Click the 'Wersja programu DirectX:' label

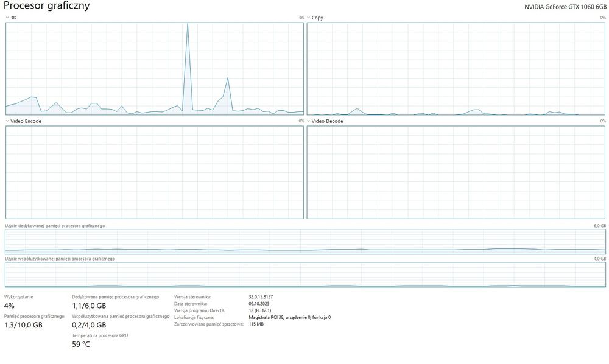pos(200,310)
